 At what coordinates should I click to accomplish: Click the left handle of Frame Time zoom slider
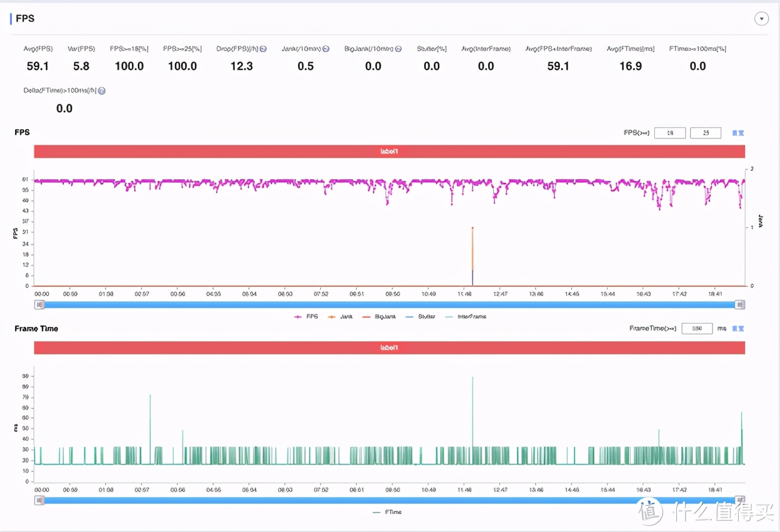[x=39, y=500]
